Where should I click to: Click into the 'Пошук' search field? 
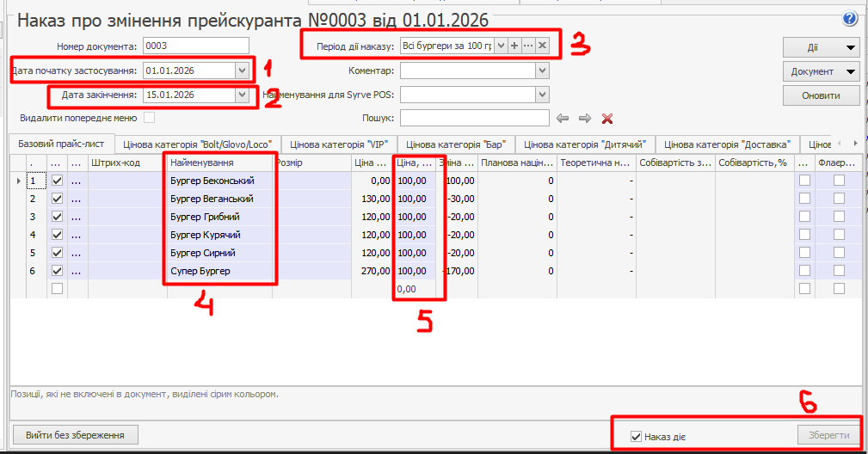(x=474, y=118)
